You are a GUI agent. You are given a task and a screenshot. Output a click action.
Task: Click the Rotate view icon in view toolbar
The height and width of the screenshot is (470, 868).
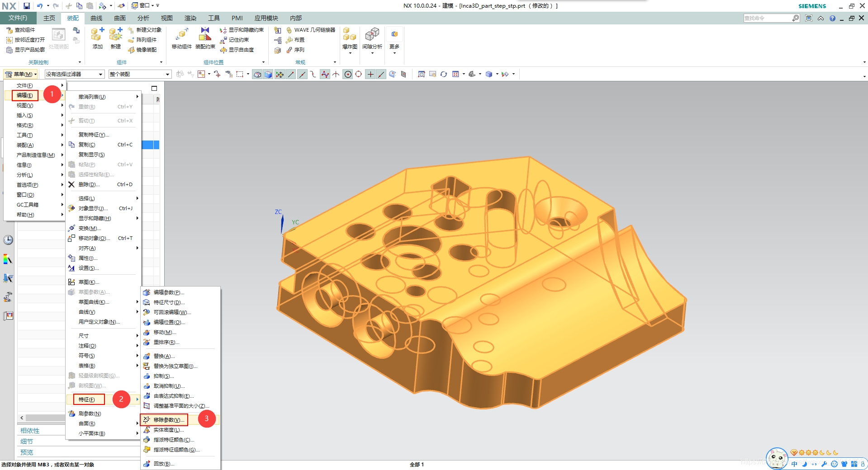444,74
